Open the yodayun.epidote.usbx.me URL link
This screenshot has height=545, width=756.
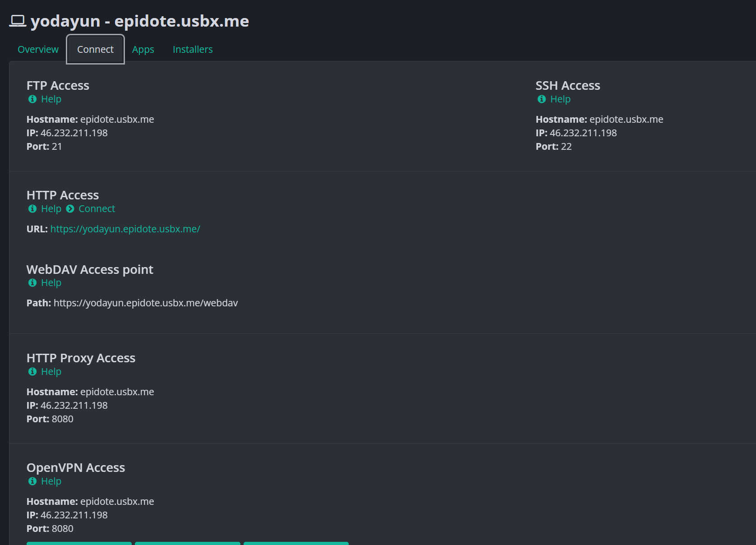(x=125, y=229)
